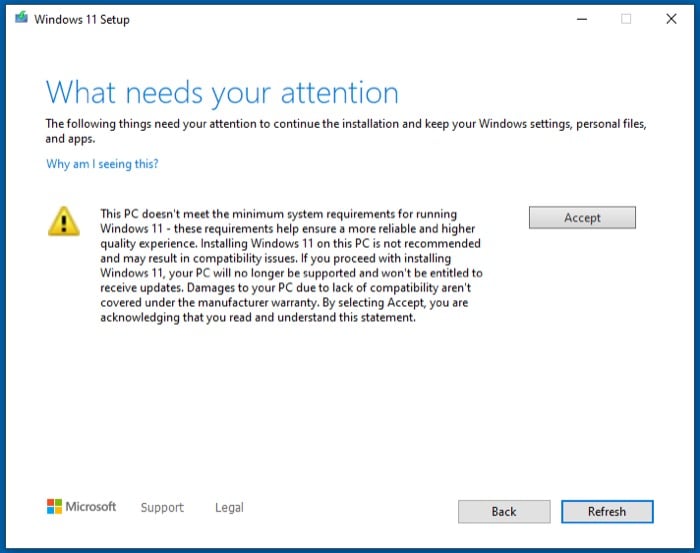Click the text 'This PC doesn't meet the minimum'
This screenshot has height=553, width=700.
192,214
